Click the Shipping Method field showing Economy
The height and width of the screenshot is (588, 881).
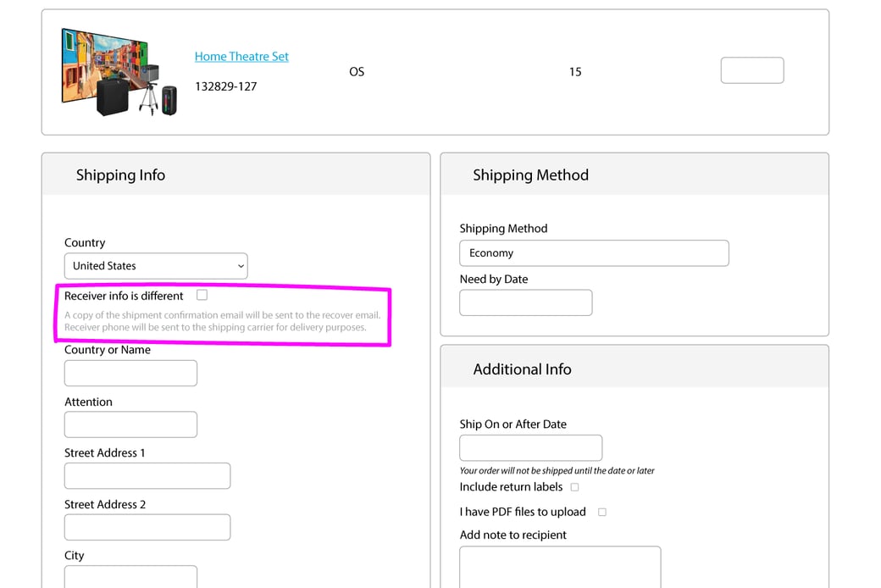click(x=594, y=253)
